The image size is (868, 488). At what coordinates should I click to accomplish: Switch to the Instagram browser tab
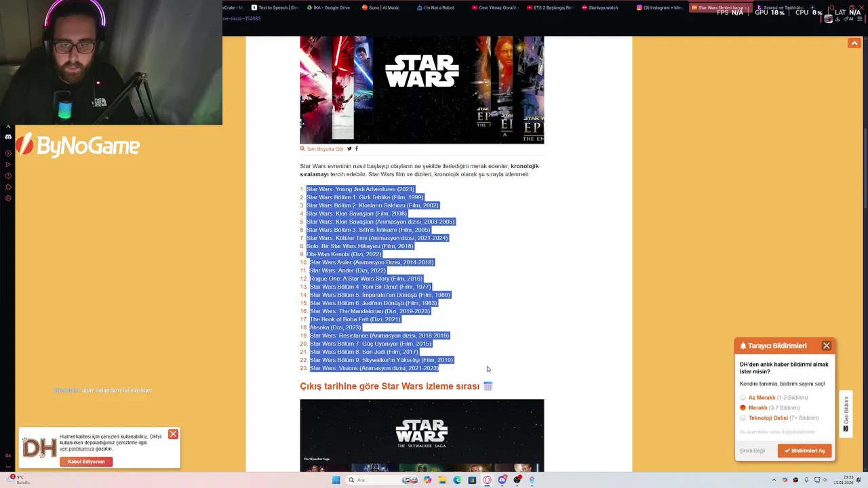(x=660, y=7)
